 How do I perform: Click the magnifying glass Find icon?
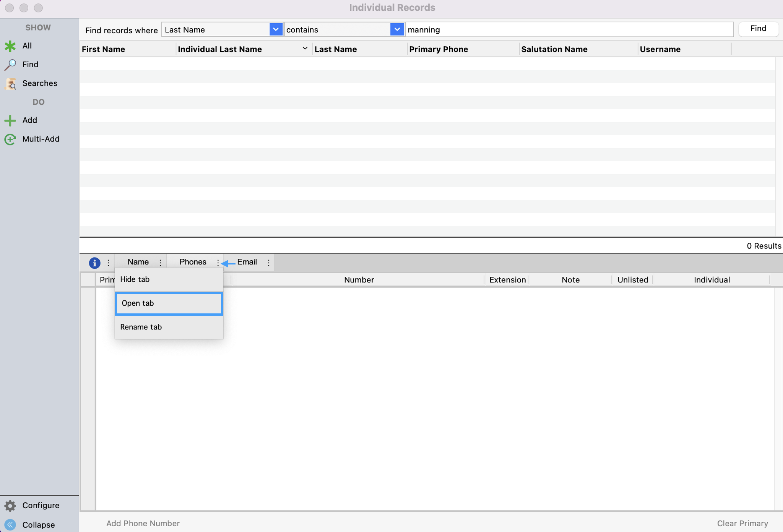click(10, 65)
